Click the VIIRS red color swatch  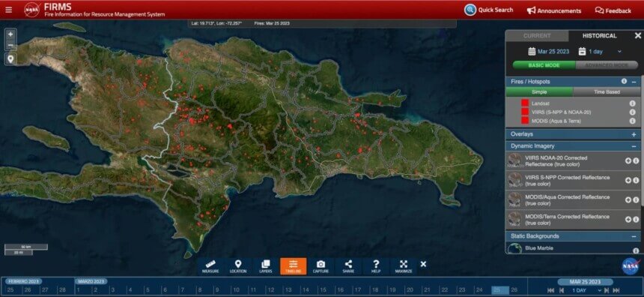coord(524,112)
